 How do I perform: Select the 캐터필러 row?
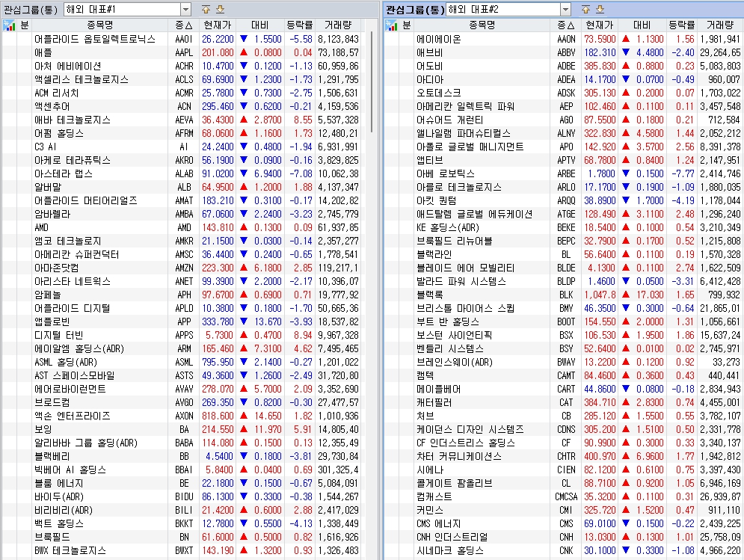563,402
